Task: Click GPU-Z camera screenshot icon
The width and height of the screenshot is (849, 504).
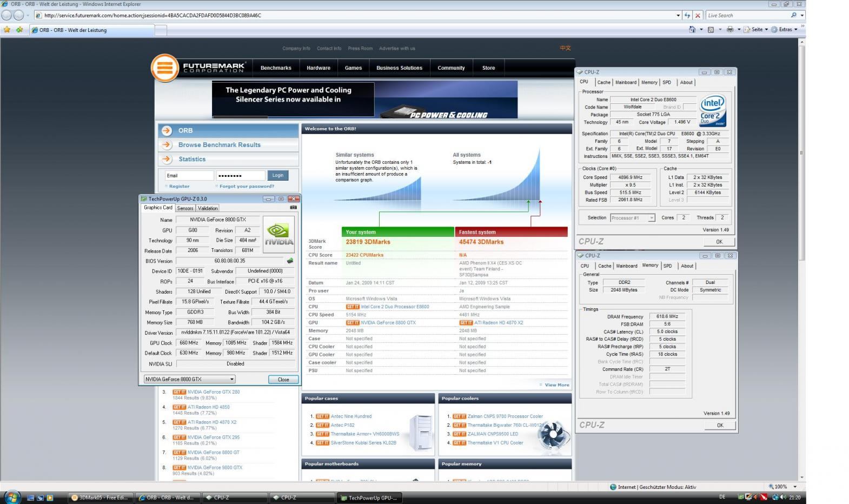Action: [293, 208]
